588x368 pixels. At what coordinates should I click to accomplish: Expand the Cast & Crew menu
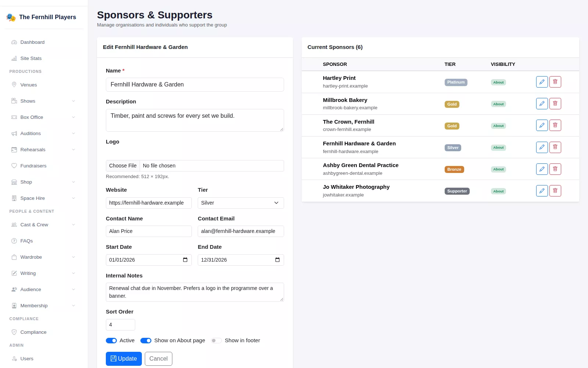click(x=44, y=224)
